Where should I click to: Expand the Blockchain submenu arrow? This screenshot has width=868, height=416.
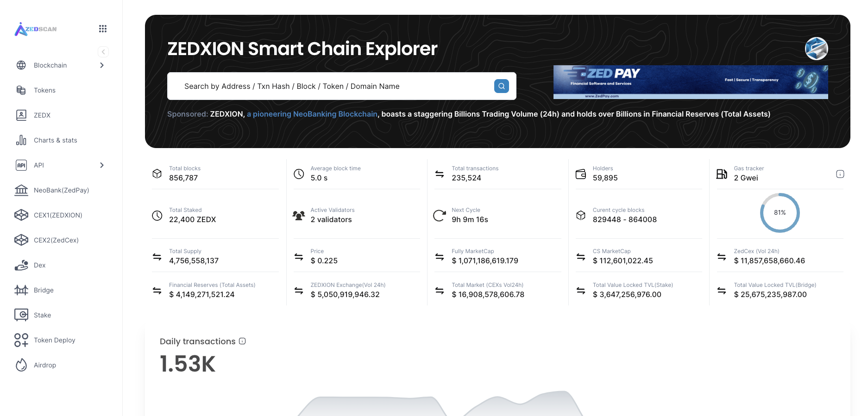pyautogui.click(x=102, y=65)
